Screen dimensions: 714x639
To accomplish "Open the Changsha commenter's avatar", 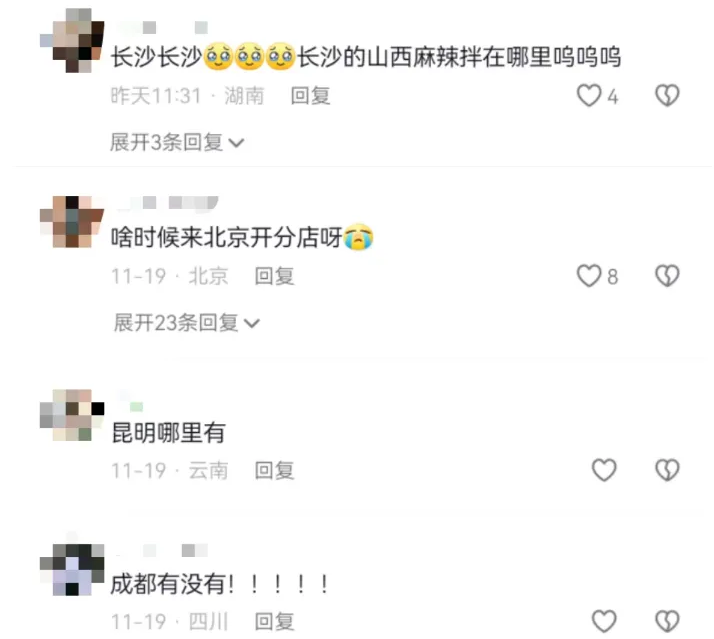I will pyautogui.click(x=72, y=40).
